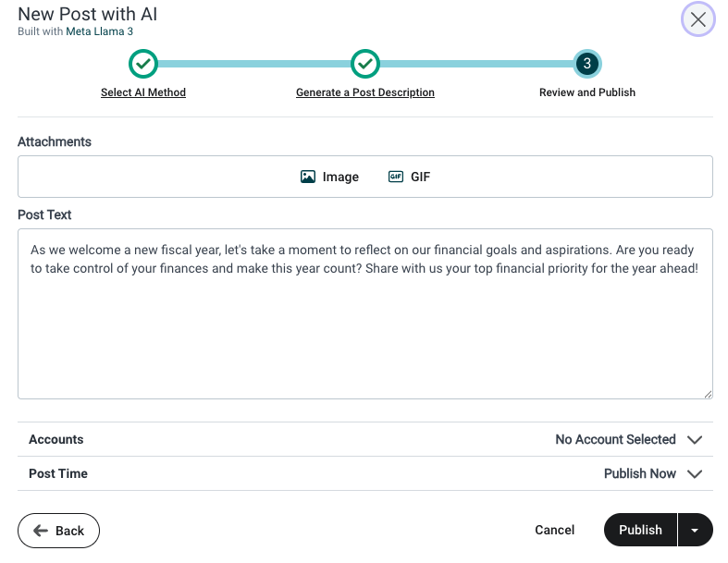Click the GIF attachment icon
The height and width of the screenshot is (563, 728).
click(x=396, y=177)
